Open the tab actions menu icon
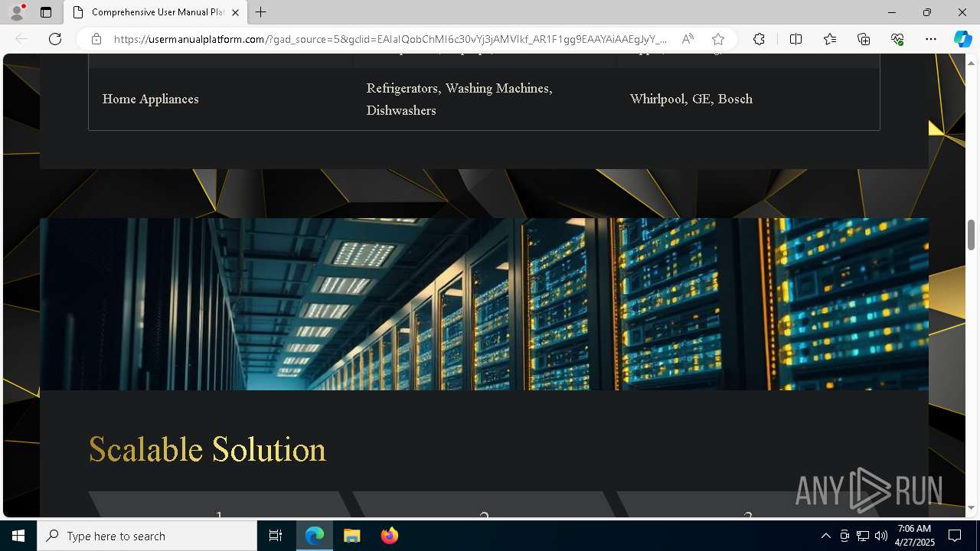 (46, 12)
